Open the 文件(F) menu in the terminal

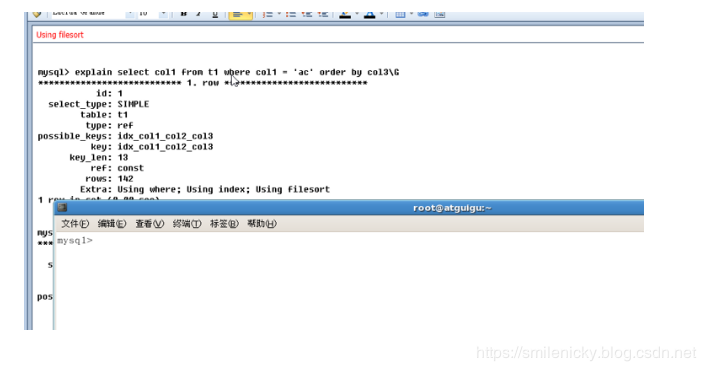(75, 224)
